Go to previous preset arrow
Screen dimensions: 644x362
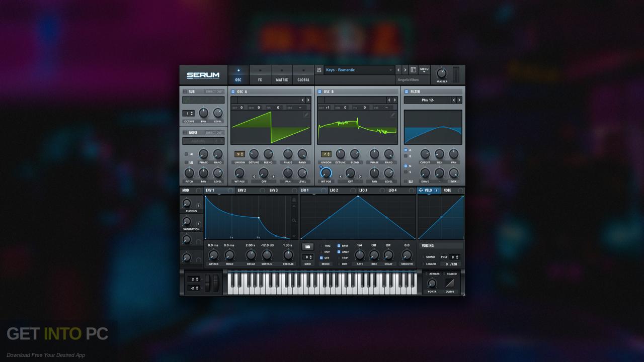pyautogui.click(x=398, y=70)
